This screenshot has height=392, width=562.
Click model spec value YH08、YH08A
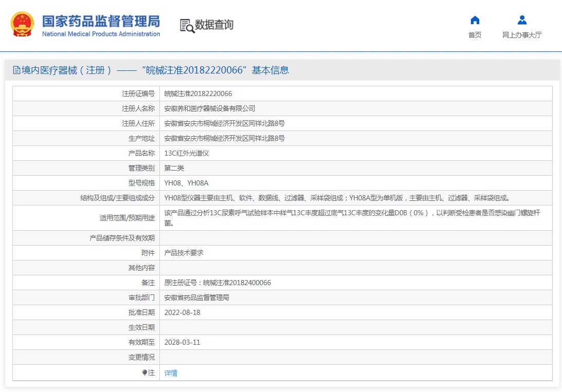pyautogui.click(x=186, y=183)
